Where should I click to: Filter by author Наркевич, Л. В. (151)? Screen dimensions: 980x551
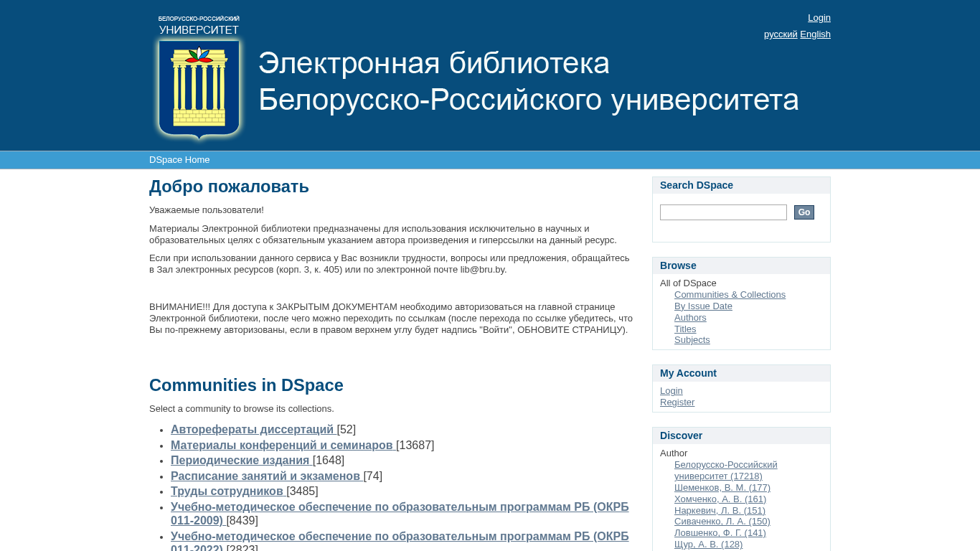[720, 511]
